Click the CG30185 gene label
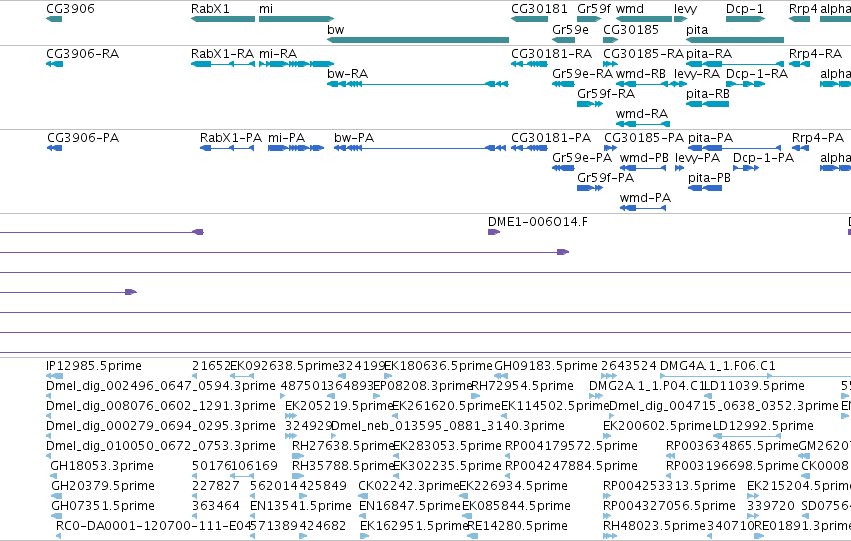 631,29
